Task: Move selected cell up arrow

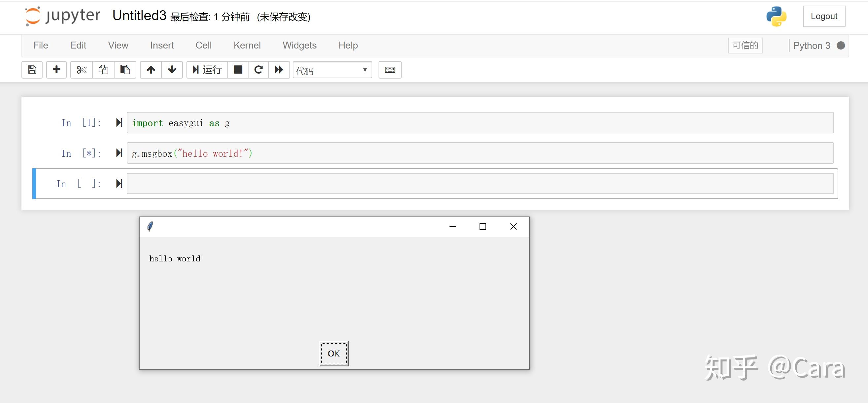Action: [x=151, y=70]
